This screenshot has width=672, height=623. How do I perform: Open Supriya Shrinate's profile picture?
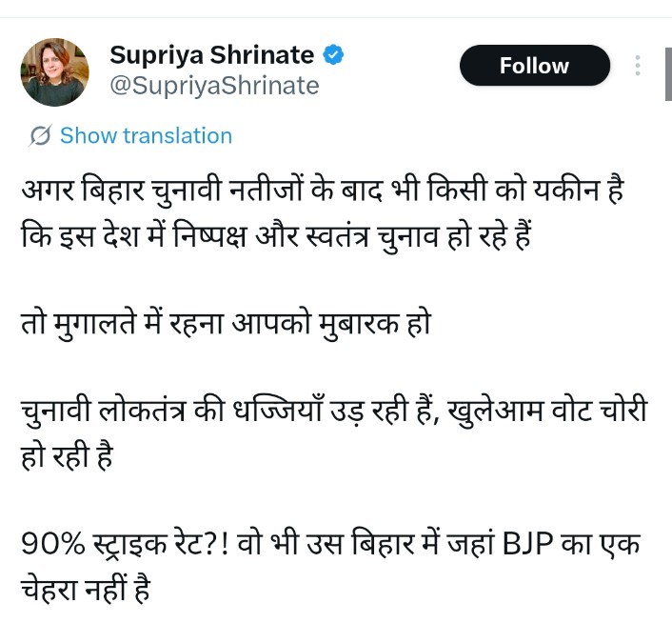(x=55, y=72)
